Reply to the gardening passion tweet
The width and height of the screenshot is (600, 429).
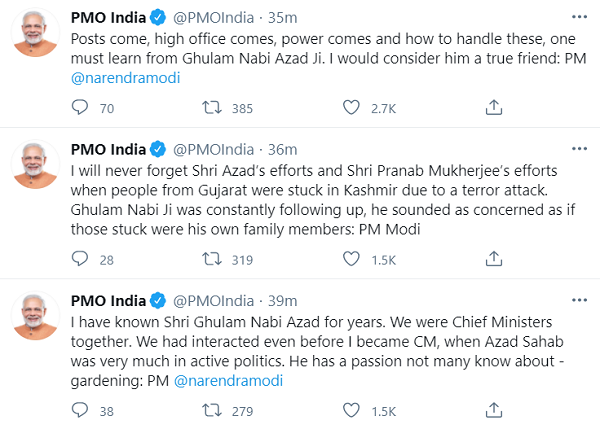click(82, 410)
